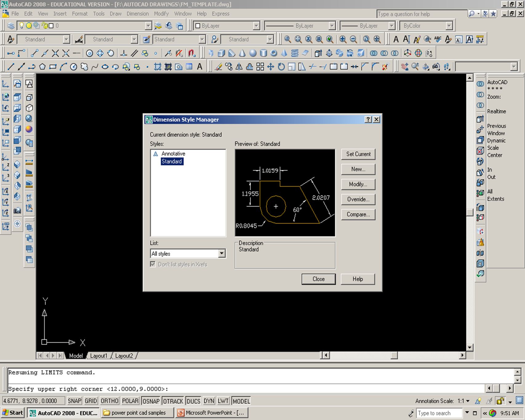Click the Object Snap Settings magnet icon
Screen dimensions: 525x420
192,53
